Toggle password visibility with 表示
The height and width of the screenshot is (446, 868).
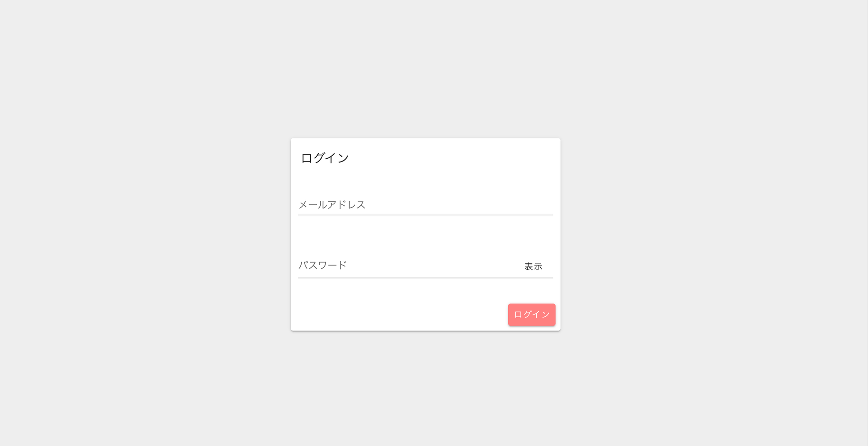pyautogui.click(x=533, y=266)
